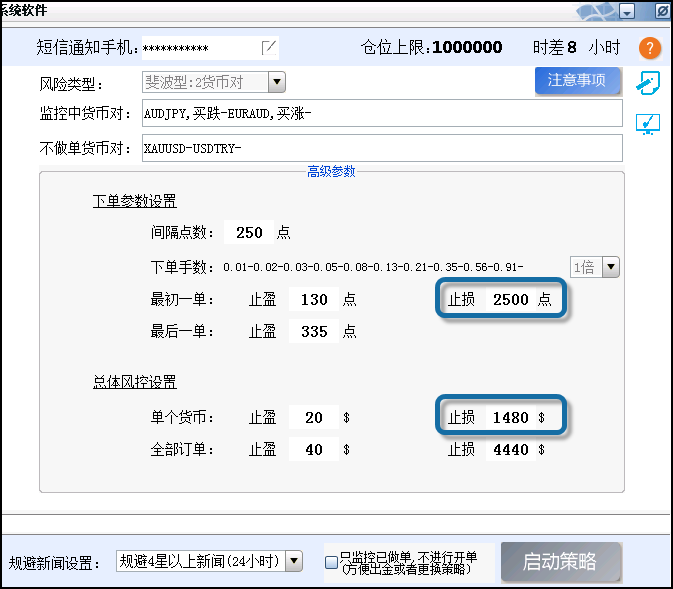Click the 全部订单 止损 field showing 4440

(510, 450)
